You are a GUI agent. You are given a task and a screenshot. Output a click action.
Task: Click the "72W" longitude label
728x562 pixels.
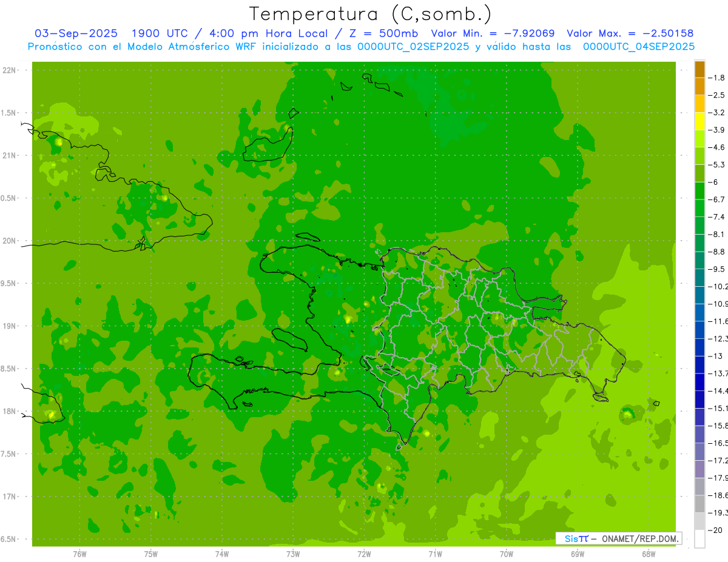coord(364,554)
